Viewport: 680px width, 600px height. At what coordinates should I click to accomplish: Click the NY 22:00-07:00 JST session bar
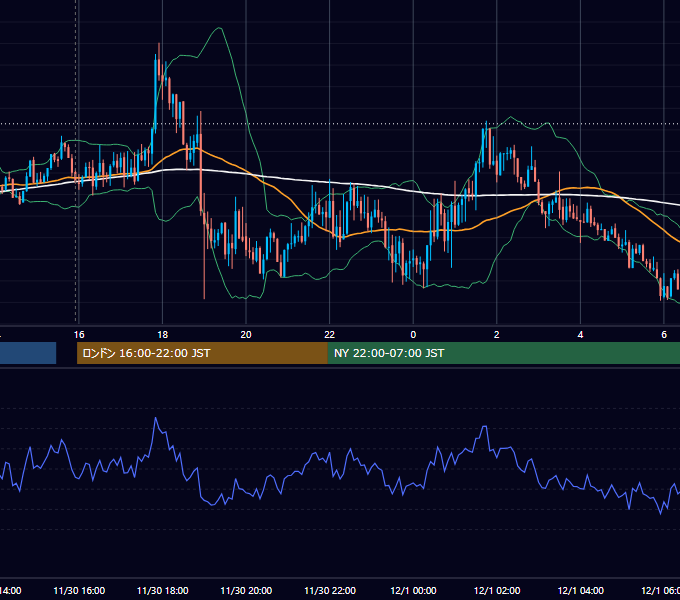pos(503,353)
